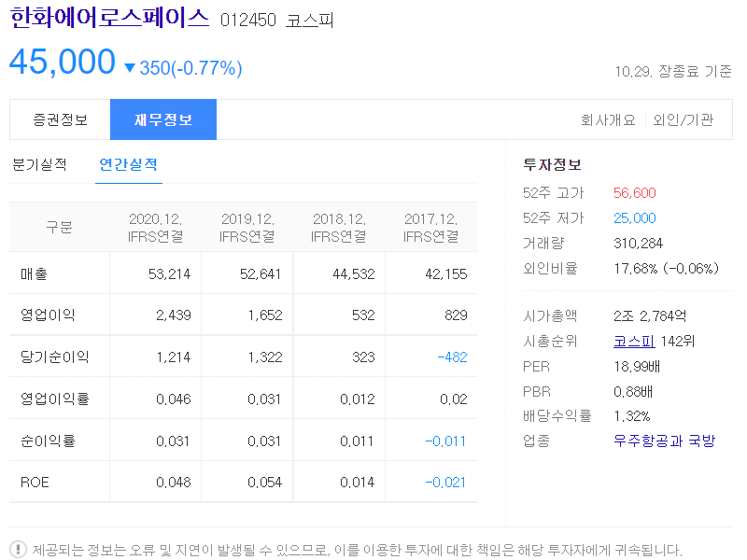The height and width of the screenshot is (560, 747).
Task: Click the 2017 revenue value 42,155
Action: point(446,274)
